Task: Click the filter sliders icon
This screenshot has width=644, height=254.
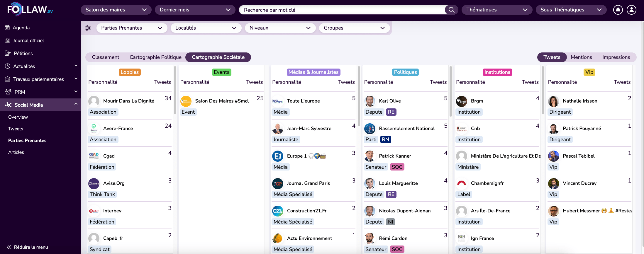Action: pyautogui.click(x=88, y=28)
